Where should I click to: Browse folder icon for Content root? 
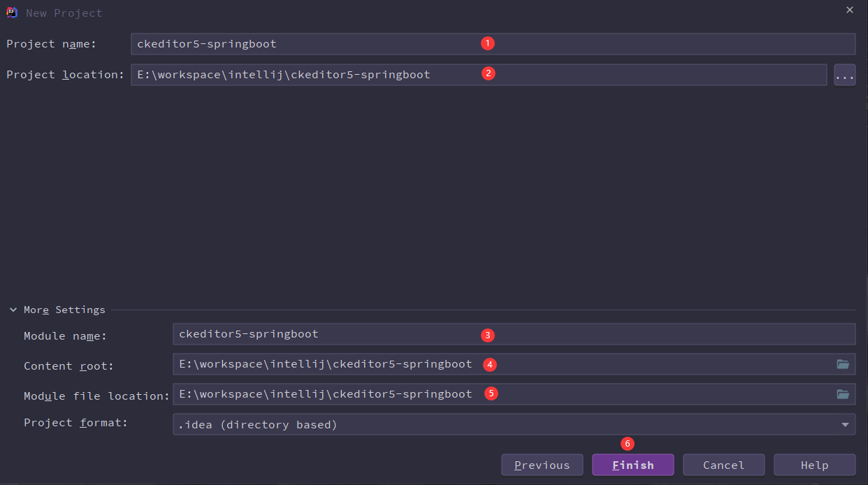(x=843, y=364)
